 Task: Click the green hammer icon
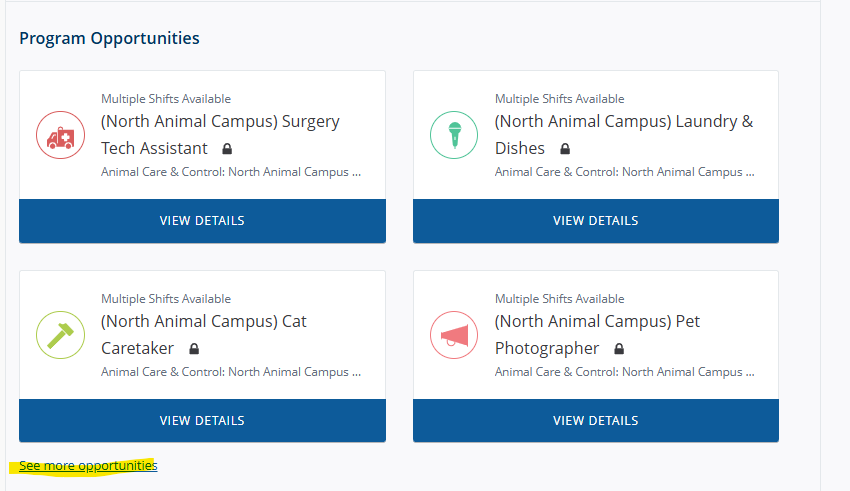61,335
